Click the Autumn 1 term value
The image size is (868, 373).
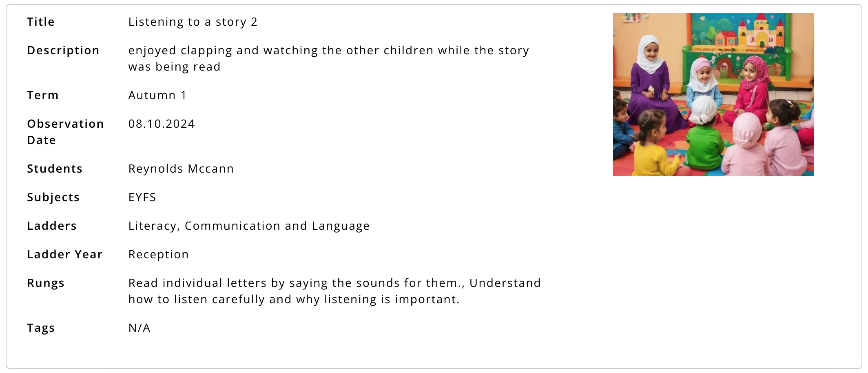point(157,95)
